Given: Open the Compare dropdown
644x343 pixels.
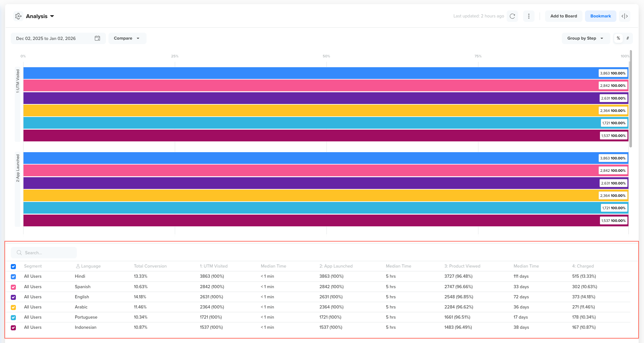Looking at the screenshot, I should pos(127,38).
